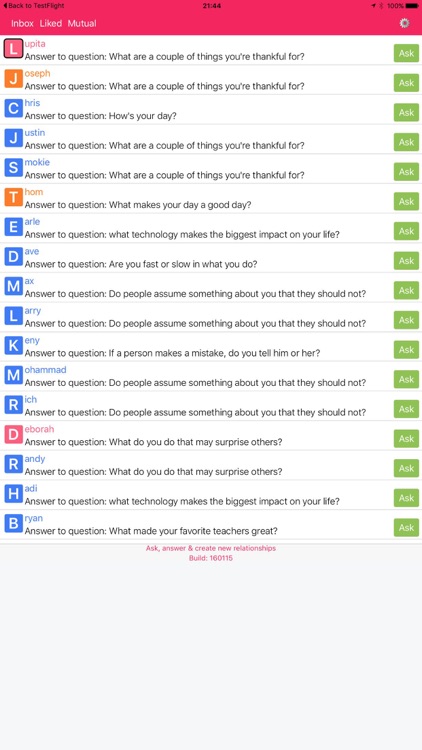Go back to TestFlight
The width and height of the screenshot is (422, 750).
pos(33,6)
